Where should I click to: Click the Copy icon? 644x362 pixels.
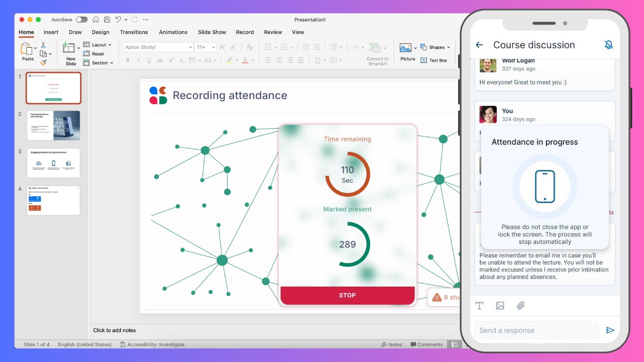pos(43,54)
